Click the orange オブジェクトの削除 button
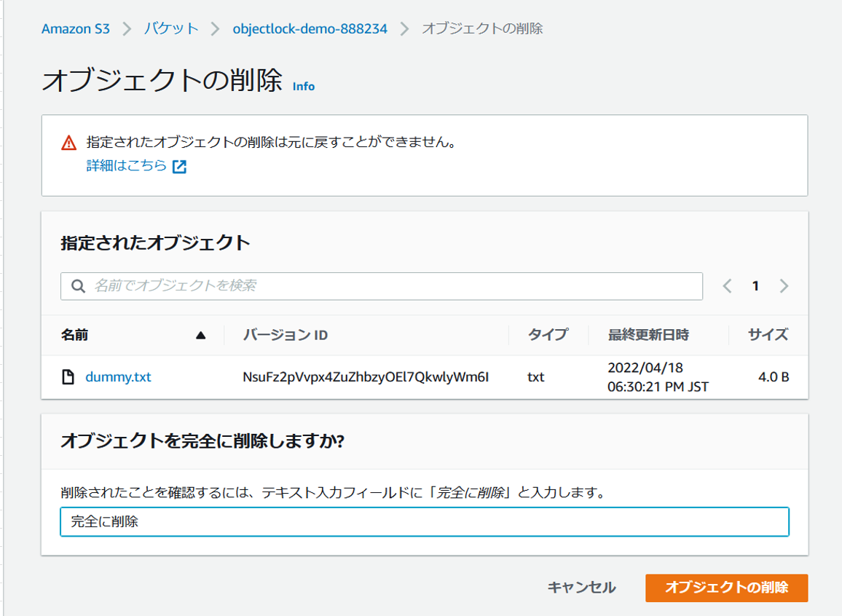Image resolution: width=842 pixels, height=616 pixels. [726, 588]
